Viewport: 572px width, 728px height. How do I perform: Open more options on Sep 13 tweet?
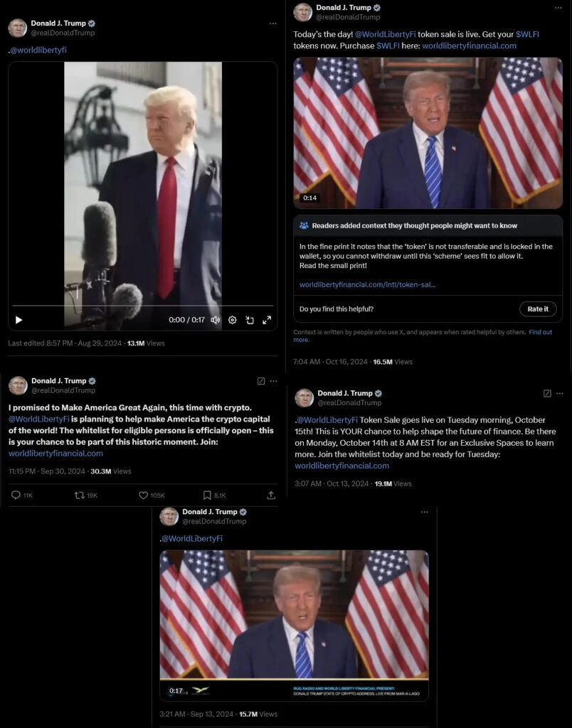coord(424,512)
